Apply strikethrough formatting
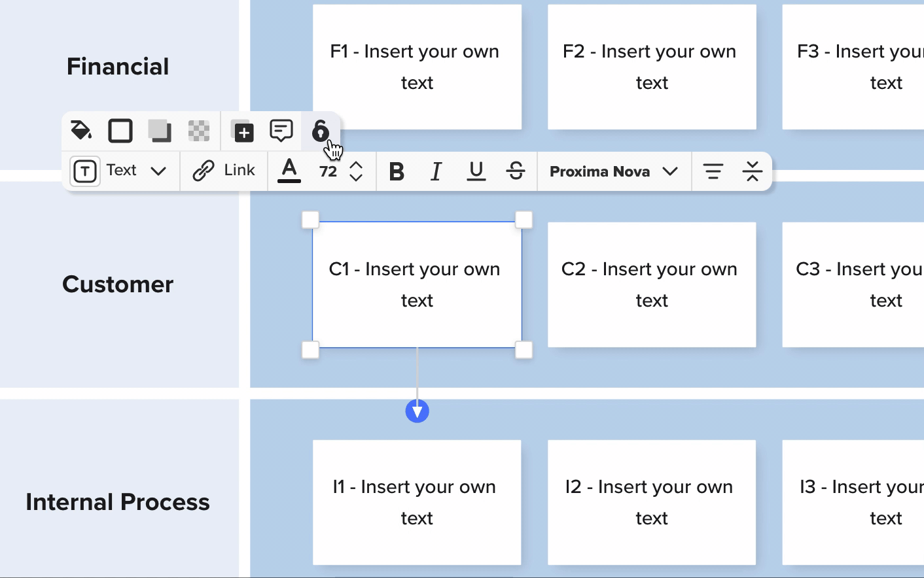 516,171
